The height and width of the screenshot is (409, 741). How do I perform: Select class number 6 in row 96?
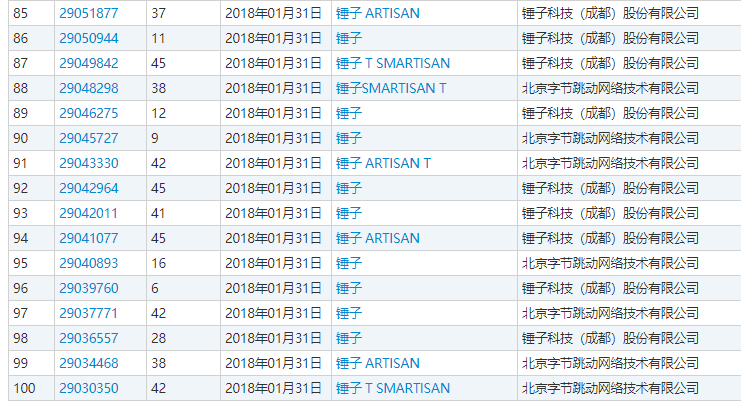(155, 288)
